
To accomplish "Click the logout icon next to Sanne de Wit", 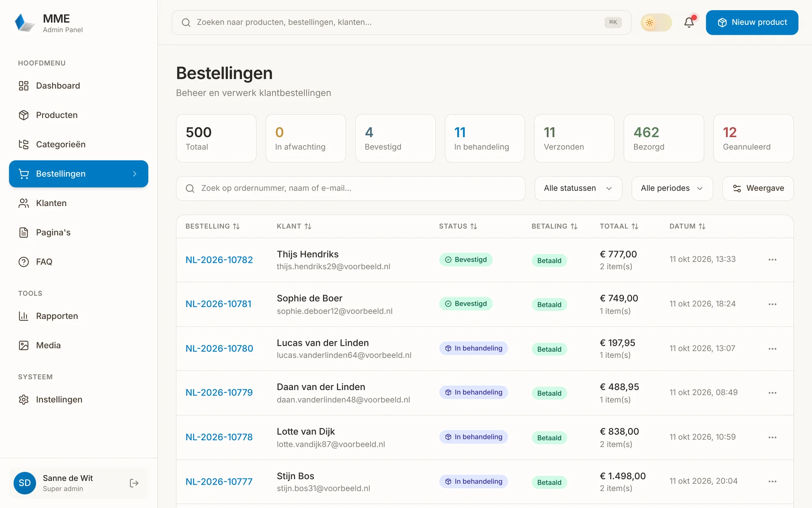I will pos(134,483).
